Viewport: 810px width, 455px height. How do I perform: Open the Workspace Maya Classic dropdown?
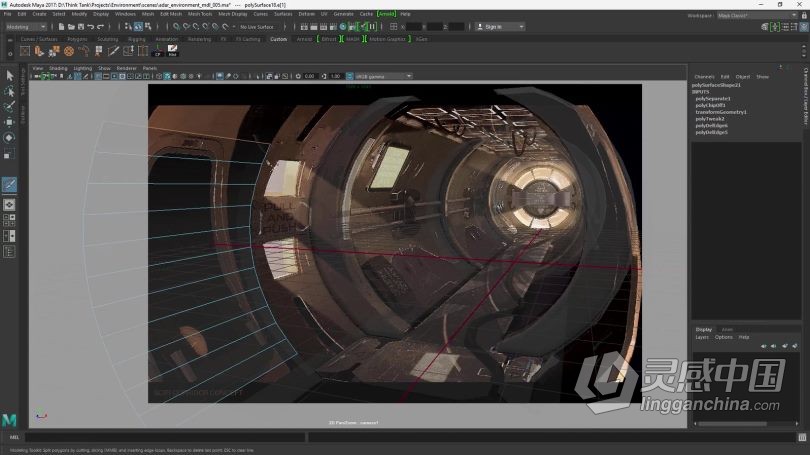[757, 15]
